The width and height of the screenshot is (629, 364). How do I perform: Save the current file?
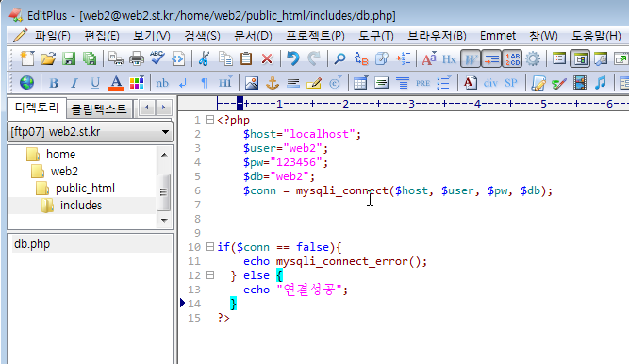[x=69, y=59]
